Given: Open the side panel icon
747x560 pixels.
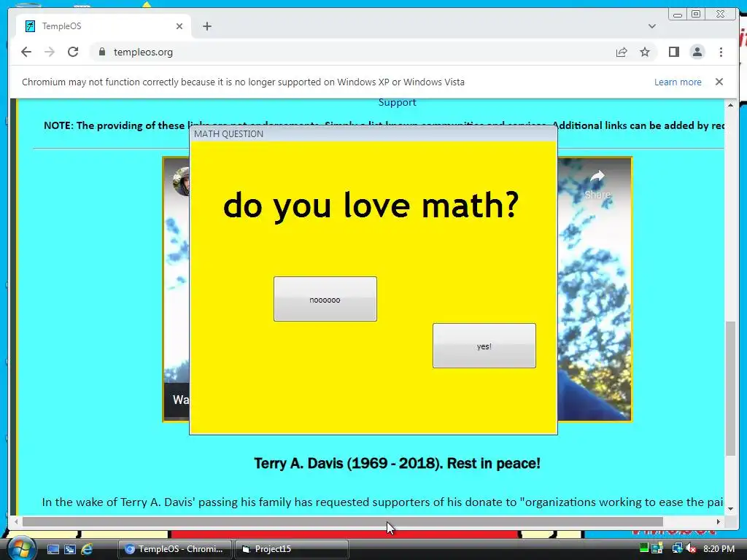Looking at the screenshot, I should pyautogui.click(x=673, y=52).
